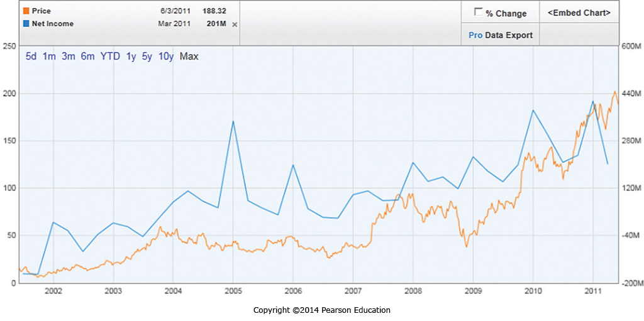Screen dimensions: 644x321
Task: Remove the Net Income series with the x
Action: (235, 24)
